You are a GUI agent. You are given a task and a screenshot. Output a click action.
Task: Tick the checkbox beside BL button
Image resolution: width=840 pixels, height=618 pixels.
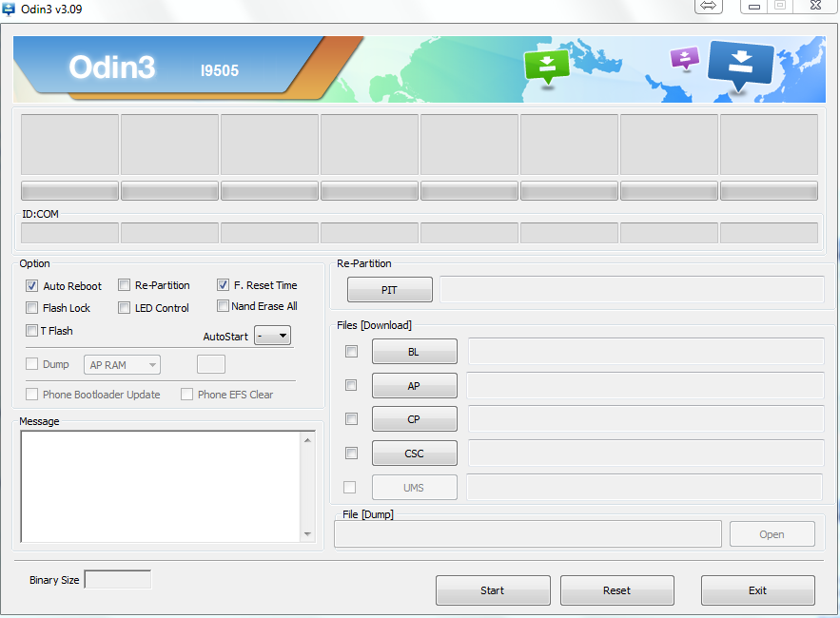tap(351, 351)
